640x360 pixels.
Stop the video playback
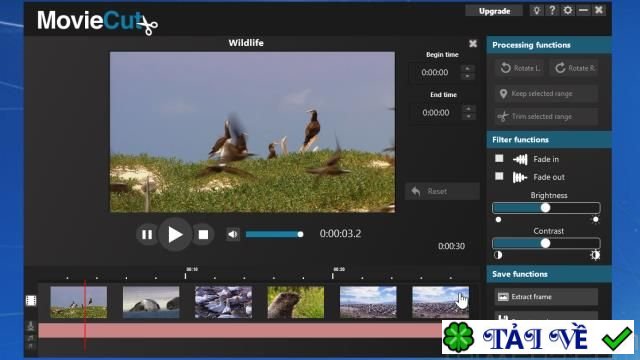(x=203, y=234)
